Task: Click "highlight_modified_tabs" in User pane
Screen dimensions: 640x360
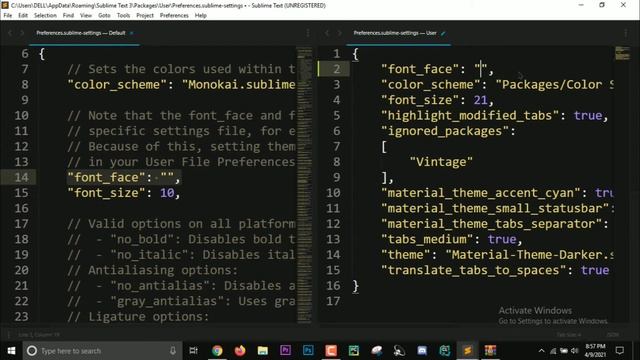Action: click(469, 116)
